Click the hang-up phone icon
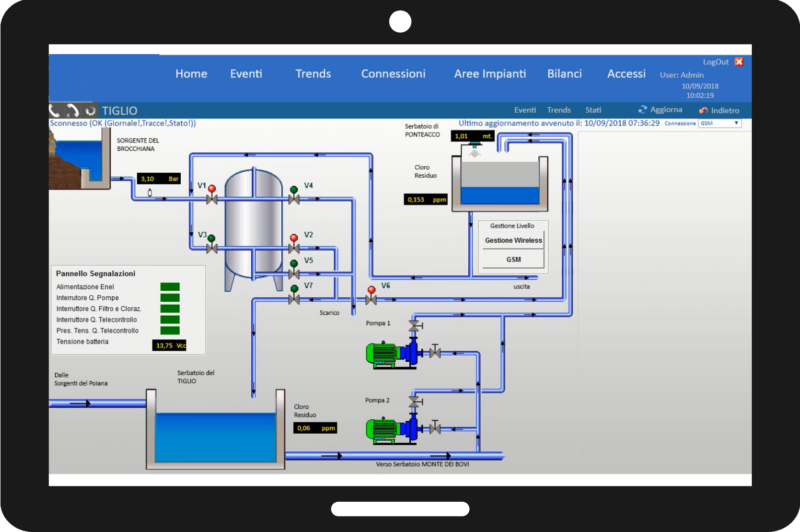This screenshot has width=800, height=532. coord(73,110)
